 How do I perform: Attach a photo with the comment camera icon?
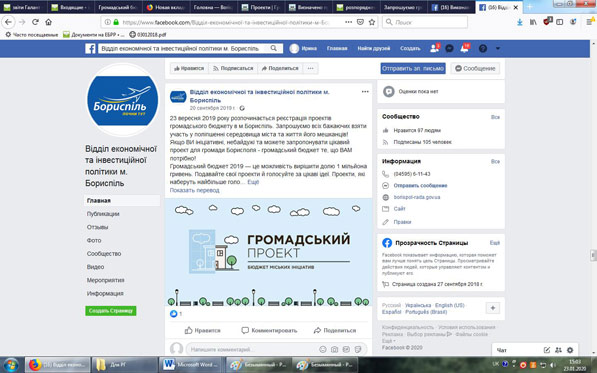[334, 349]
